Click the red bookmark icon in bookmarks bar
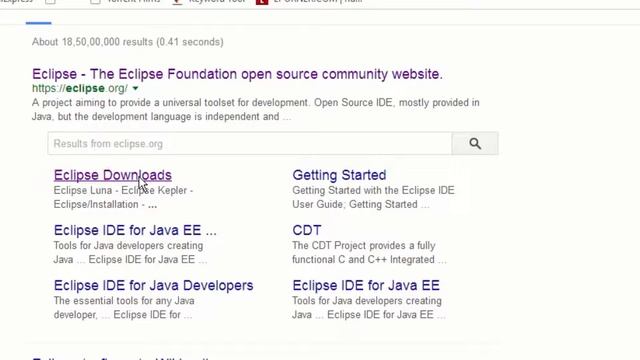 pyautogui.click(x=262, y=2)
